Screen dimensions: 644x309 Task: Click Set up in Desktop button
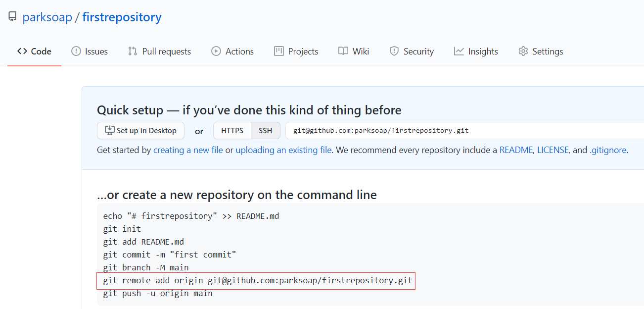coord(141,131)
